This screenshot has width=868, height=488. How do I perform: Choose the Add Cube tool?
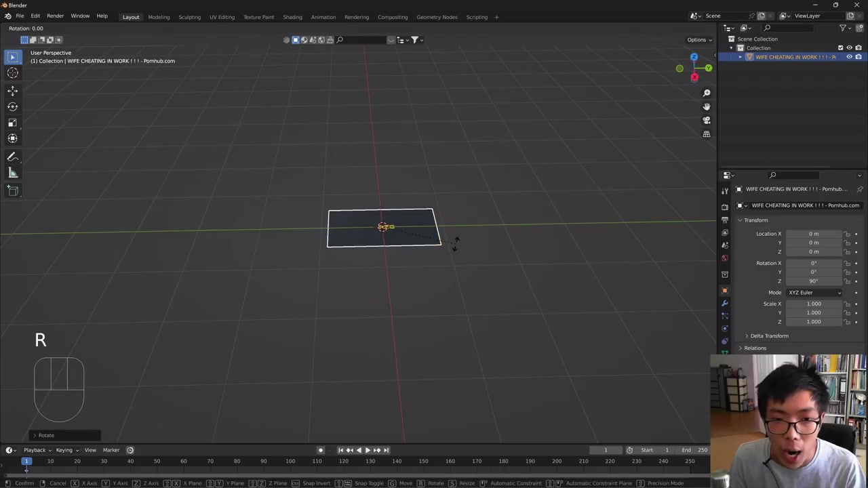(12, 190)
